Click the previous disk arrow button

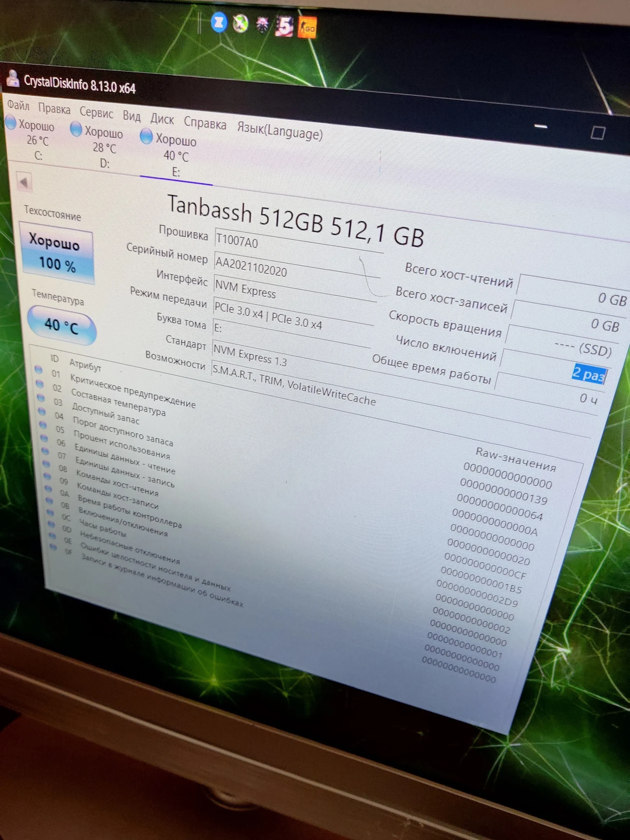pos(24,182)
